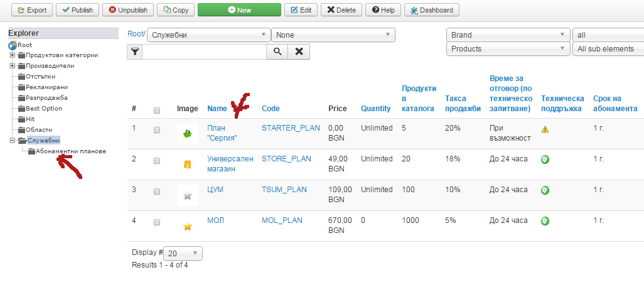Toggle the select-all checkbox in table header
Viewport: 644px width, 282px height.
coord(157,110)
